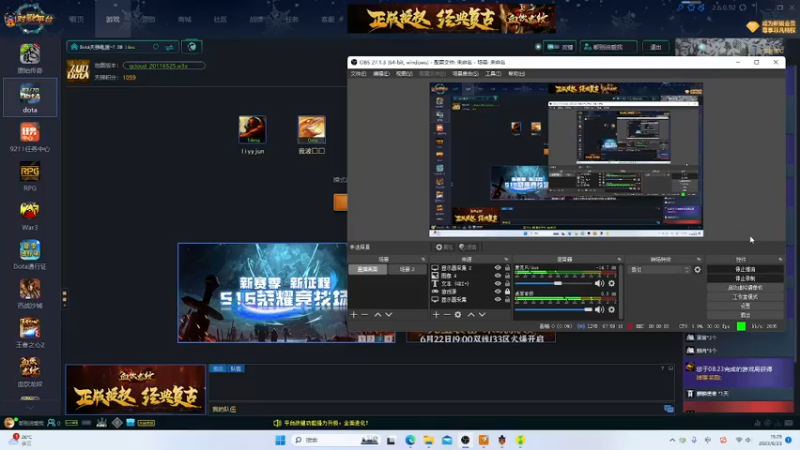The width and height of the screenshot is (800, 450).
Task: Open the Scene Collection menu in OBS
Action: 465,73
